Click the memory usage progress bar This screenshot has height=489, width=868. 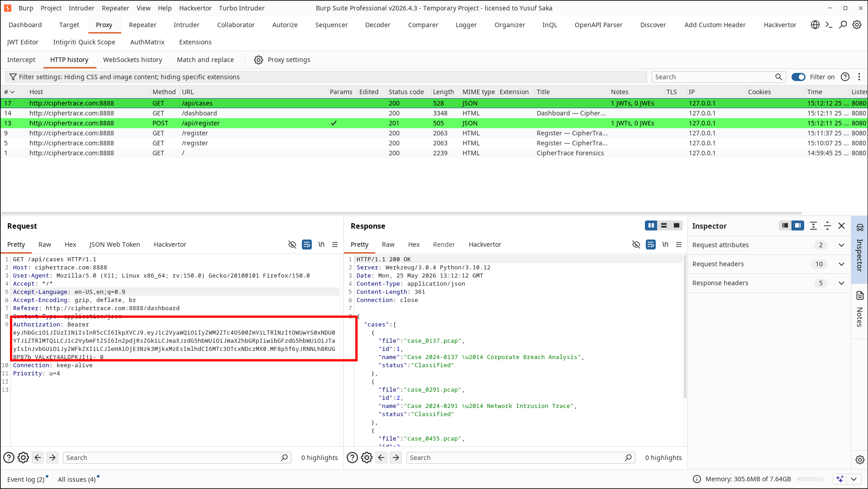pyautogui.click(x=811, y=479)
